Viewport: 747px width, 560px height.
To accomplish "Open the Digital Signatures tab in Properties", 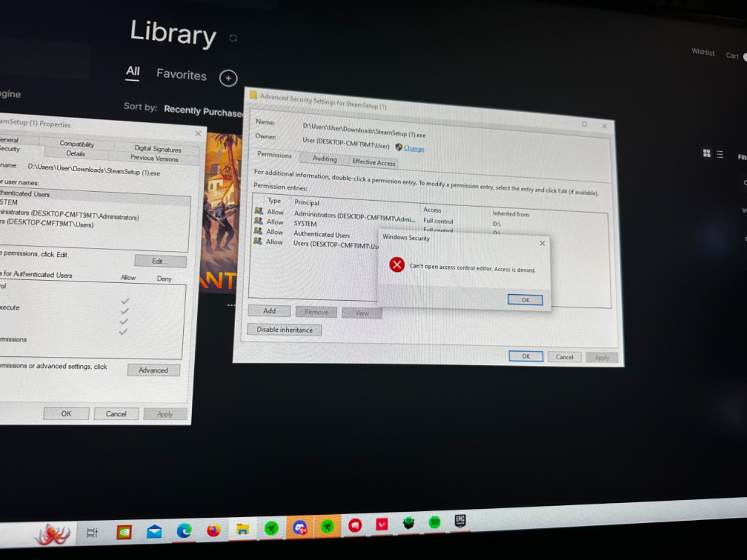I will pyautogui.click(x=158, y=148).
